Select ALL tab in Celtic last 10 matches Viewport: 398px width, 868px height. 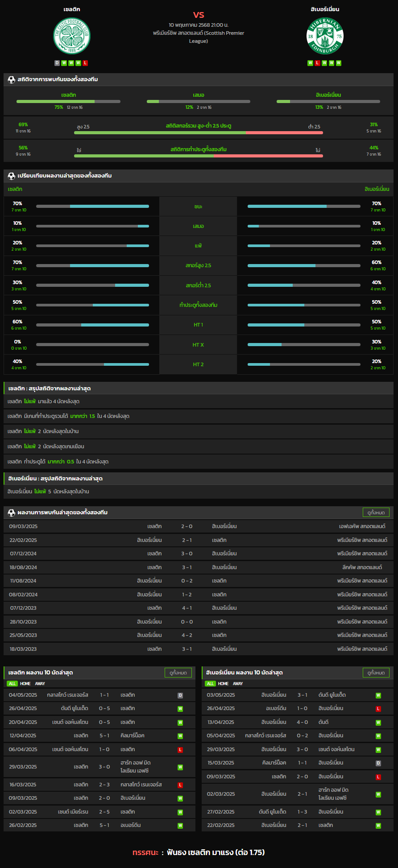[x=12, y=683]
